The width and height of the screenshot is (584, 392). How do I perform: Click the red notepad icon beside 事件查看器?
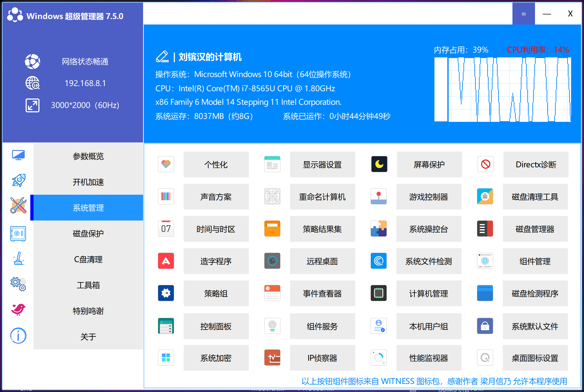(272, 293)
